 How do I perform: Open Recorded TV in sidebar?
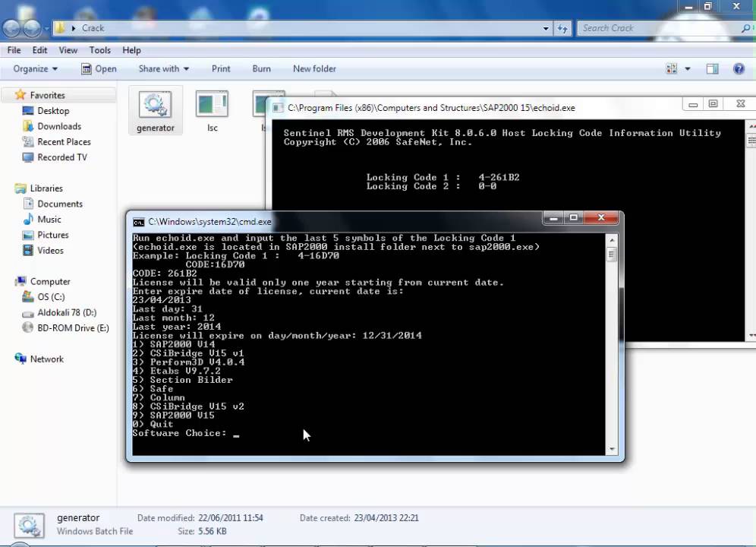pos(61,157)
